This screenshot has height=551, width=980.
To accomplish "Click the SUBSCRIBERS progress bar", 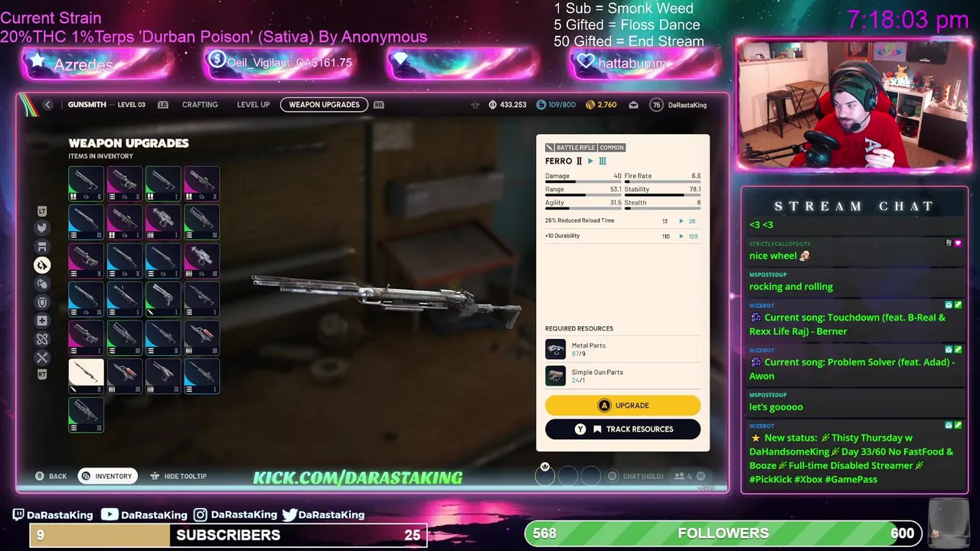I will (228, 535).
